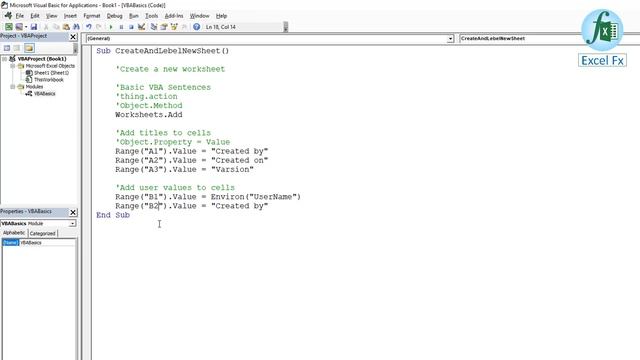Click the Copy icon in toolbar
The height and width of the screenshot is (360, 640).
(x=56, y=27)
